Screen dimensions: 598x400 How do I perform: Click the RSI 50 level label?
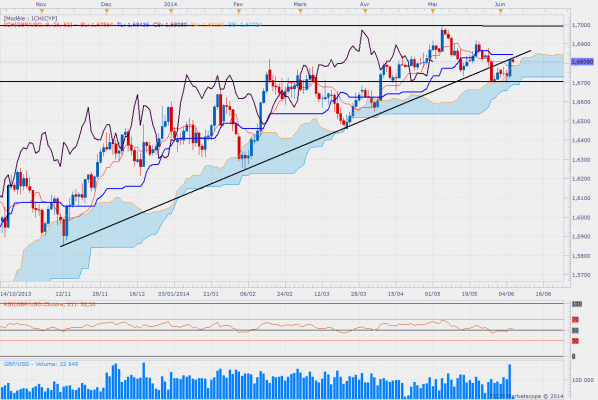[575, 330]
